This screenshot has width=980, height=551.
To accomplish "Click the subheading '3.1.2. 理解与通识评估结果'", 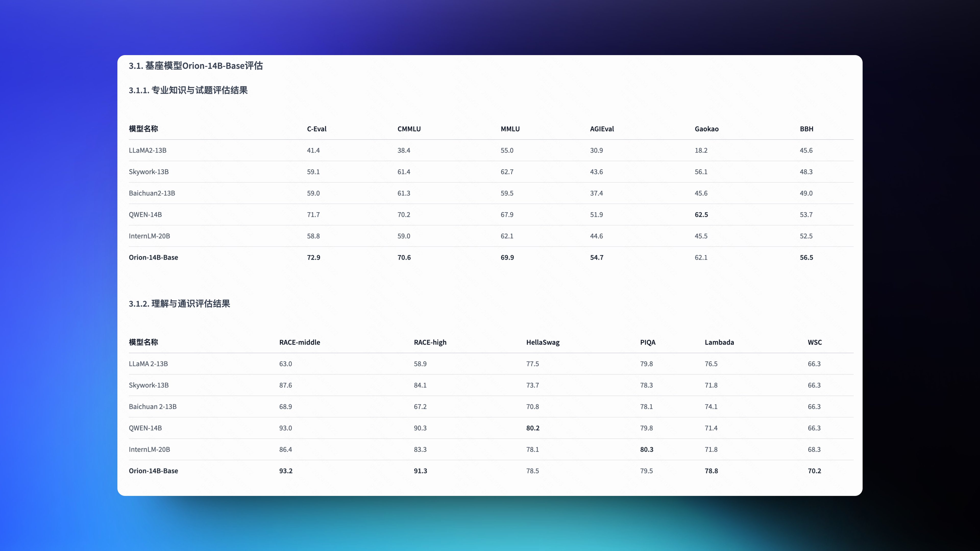I will tap(179, 304).
